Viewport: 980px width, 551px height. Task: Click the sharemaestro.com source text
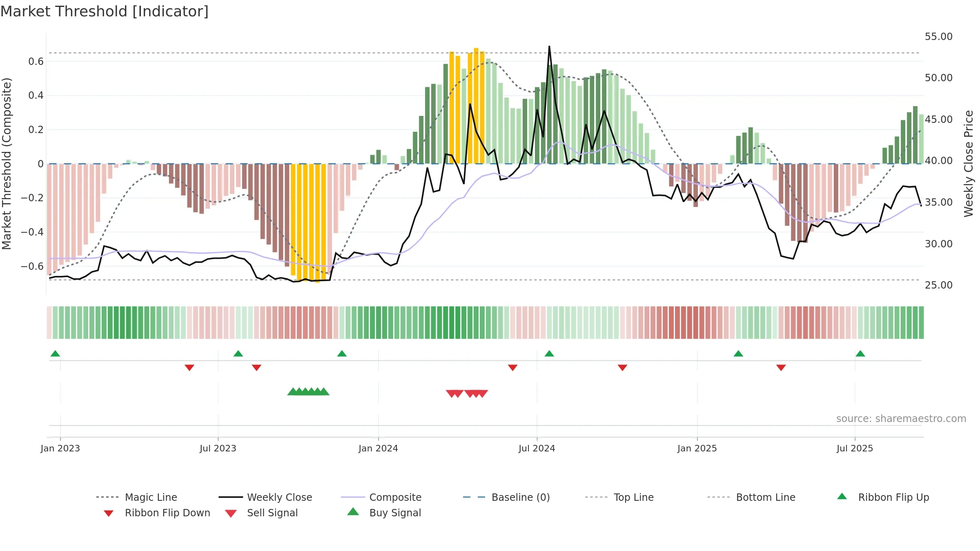901,419
